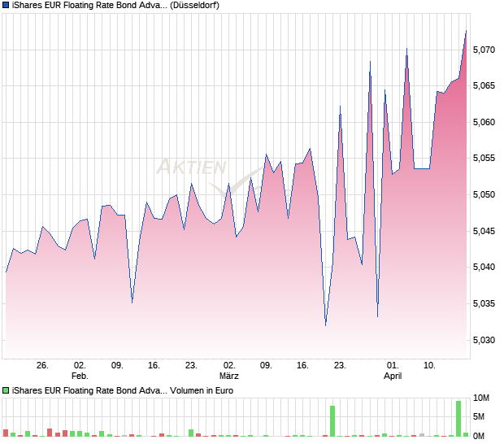The image size is (504, 444).
Task: Click the 10M volume axis label
Action: (481, 398)
